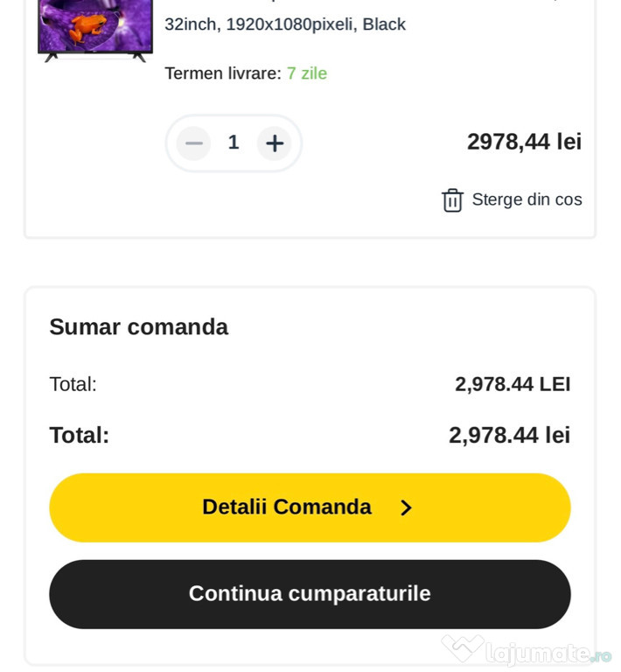Click the lajumate heart logo icon
This screenshot has width=621, height=672.
click(x=463, y=648)
